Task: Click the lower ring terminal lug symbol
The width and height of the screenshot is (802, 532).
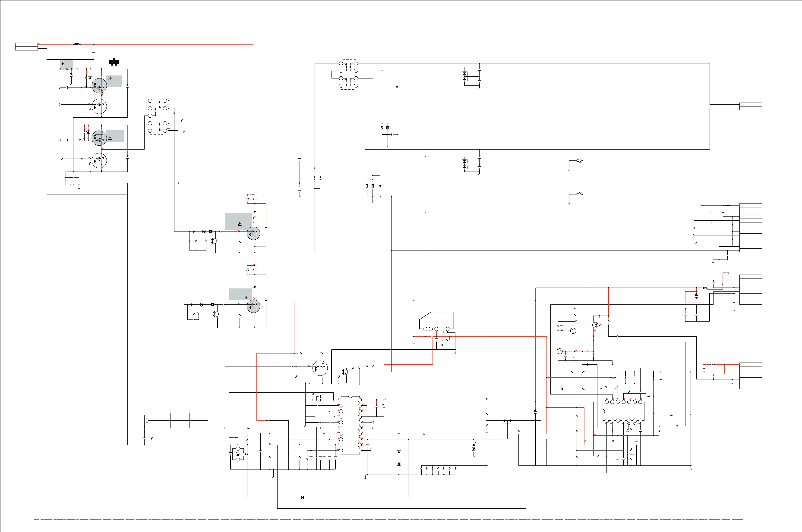Action: (580, 194)
